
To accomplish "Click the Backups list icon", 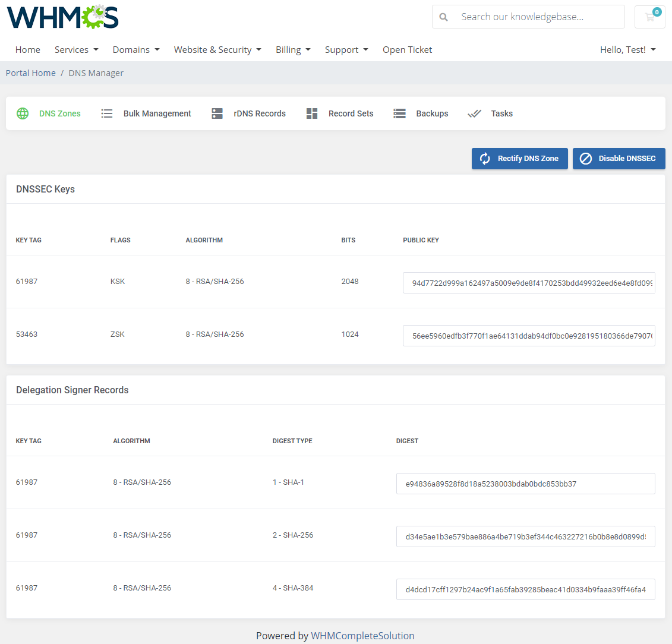I will pyautogui.click(x=399, y=113).
